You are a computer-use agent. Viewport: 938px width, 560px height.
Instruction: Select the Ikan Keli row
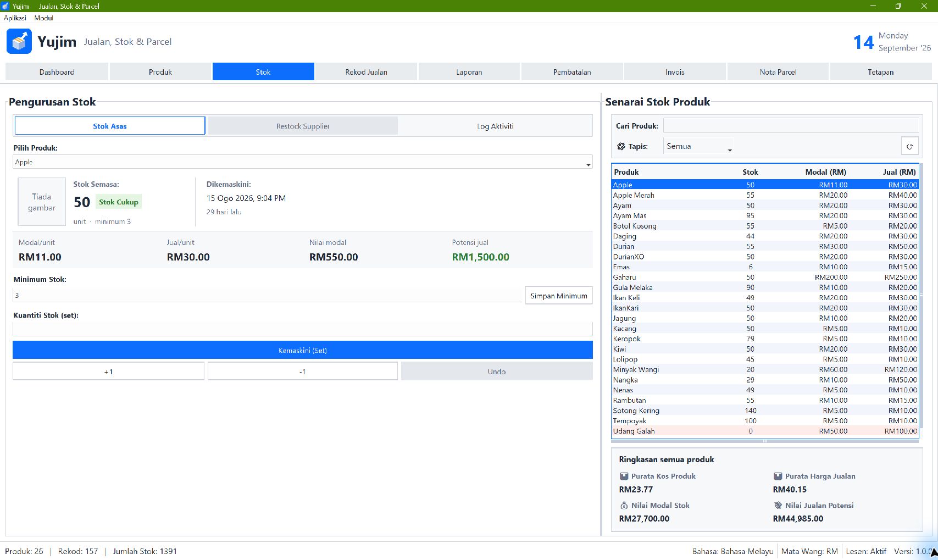click(765, 298)
